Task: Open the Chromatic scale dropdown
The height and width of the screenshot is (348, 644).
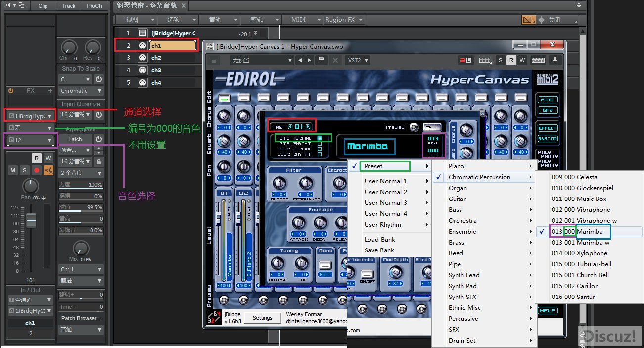Action: tap(81, 91)
